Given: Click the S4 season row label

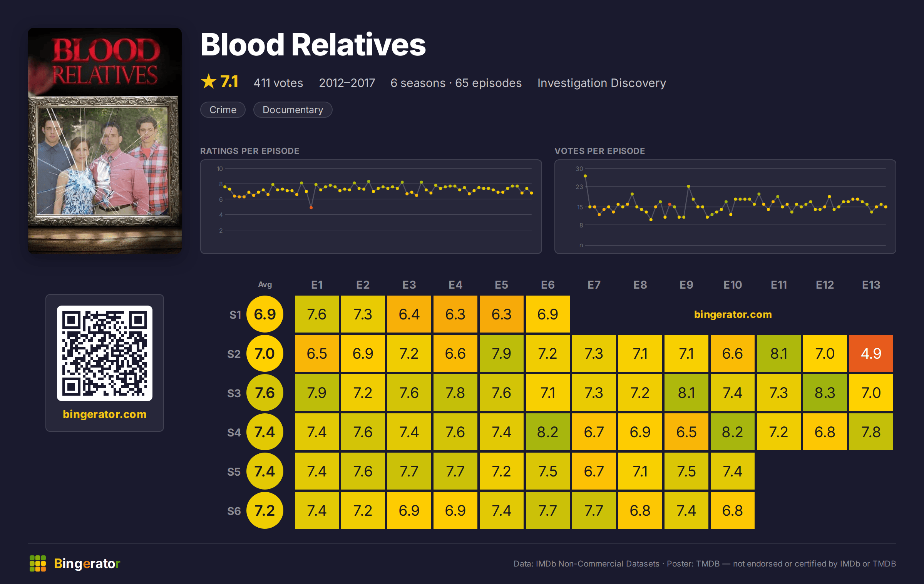Looking at the screenshot, I should (234, 432).
